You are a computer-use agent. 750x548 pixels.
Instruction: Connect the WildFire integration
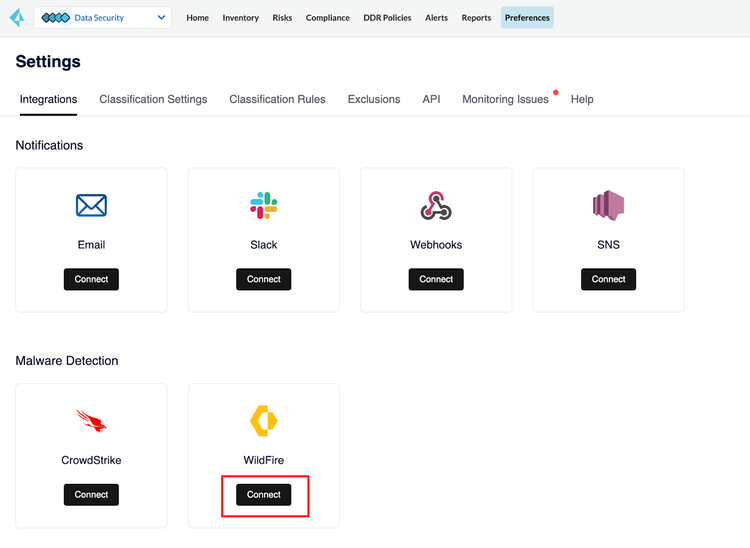click(x=264, y=495)
